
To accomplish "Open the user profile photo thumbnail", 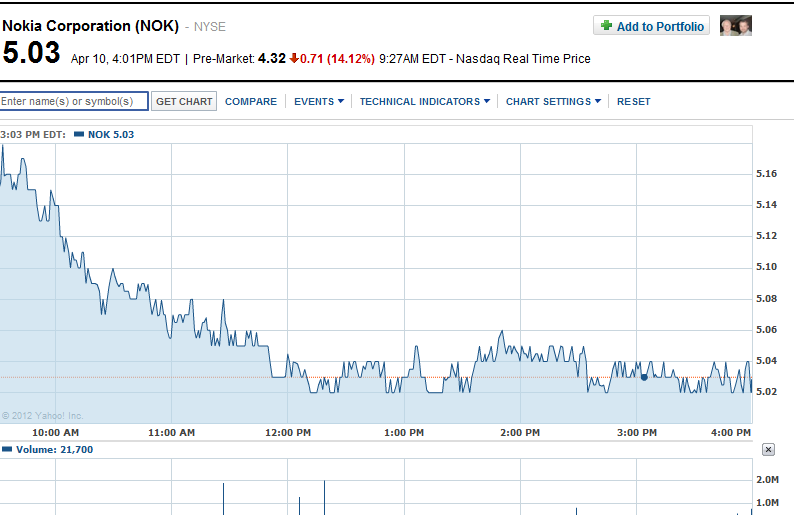I will (736, 25).
